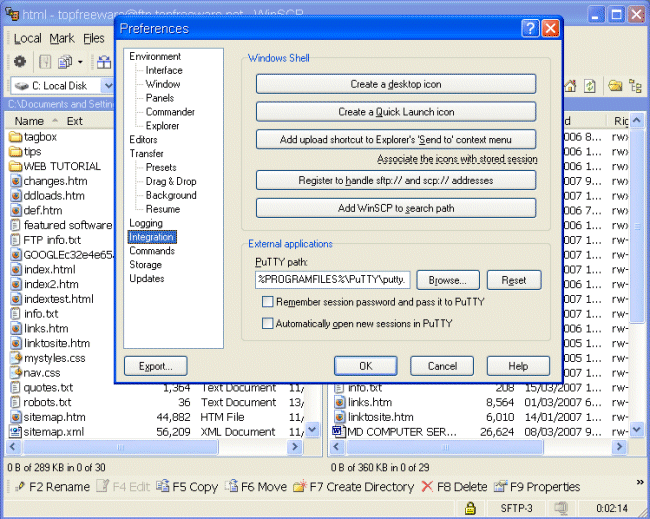Click Create a Quick Launch icon button
The height and width of the screenshot is (519, 650).
[396, 112]
